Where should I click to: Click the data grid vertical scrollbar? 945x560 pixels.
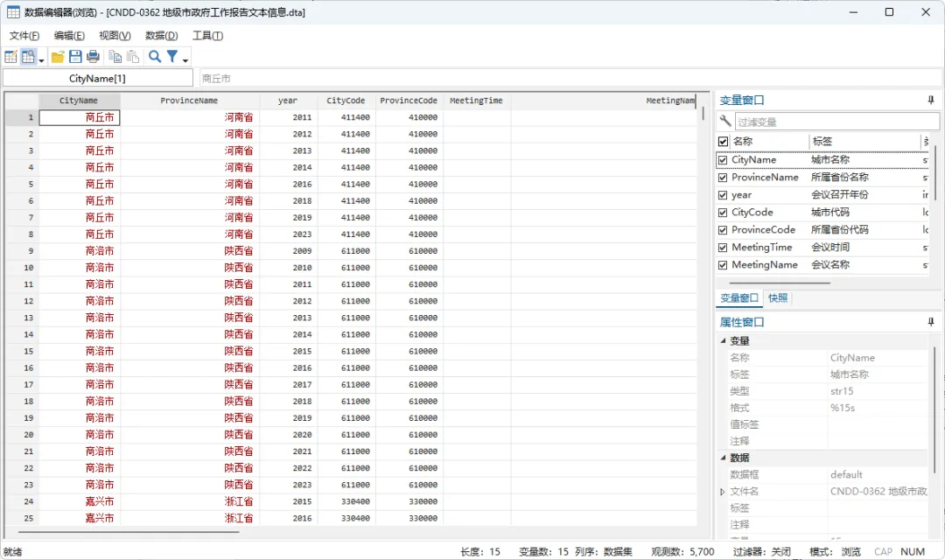tap(703, 114)
